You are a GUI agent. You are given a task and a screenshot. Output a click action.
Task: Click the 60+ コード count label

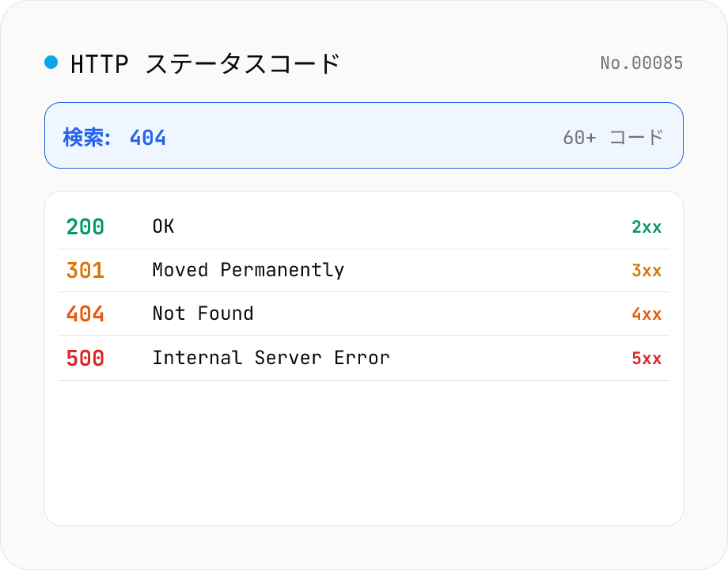coord(612,138)
